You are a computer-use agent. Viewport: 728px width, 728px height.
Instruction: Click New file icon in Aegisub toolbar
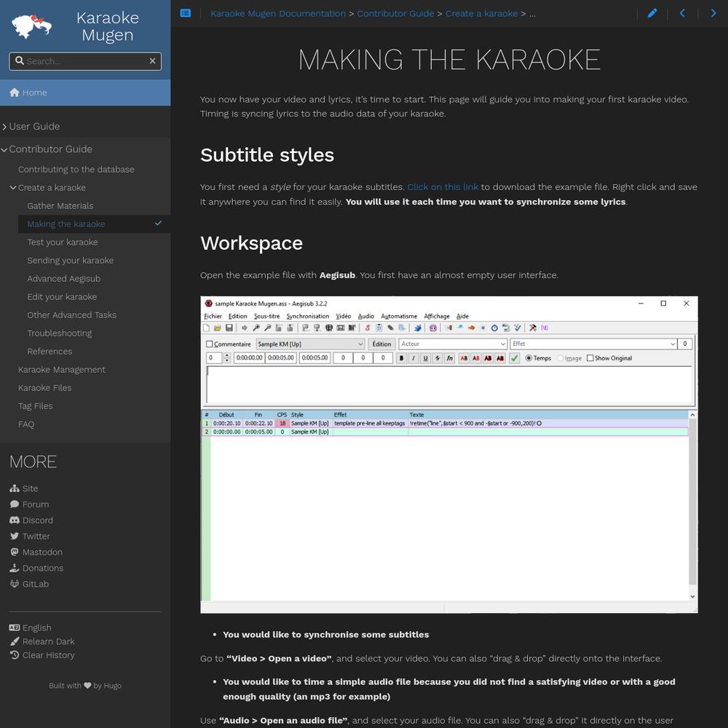206,328
